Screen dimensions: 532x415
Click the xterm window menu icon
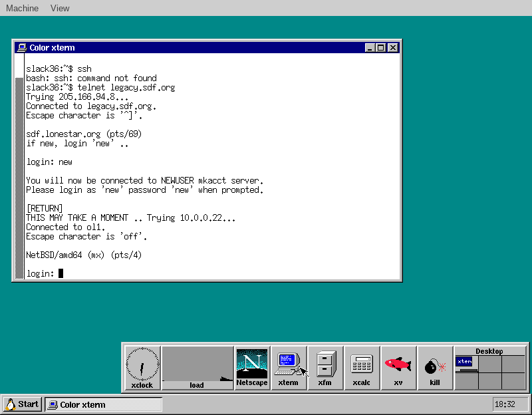click(x=22, y=48)
